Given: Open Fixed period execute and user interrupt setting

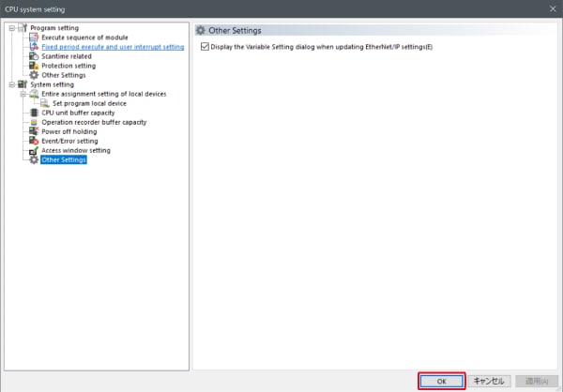Looking at the screenshot, I should click(x=113, y=47).
